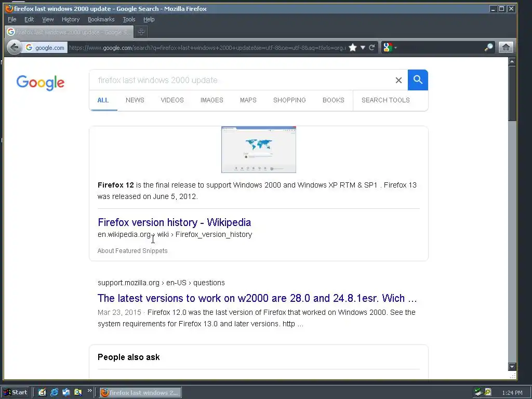Viewport: 532px width, 399px height.
Task: Open the Bookmarks menu
Action: [101, 19]
